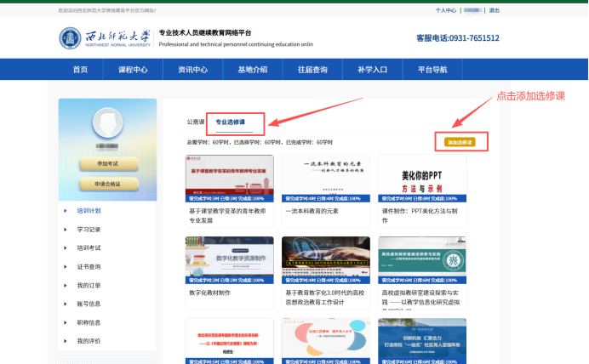This screenshot has height=364, width=589.
Task: Click course title 数字化教材制作
Action: 209,293
